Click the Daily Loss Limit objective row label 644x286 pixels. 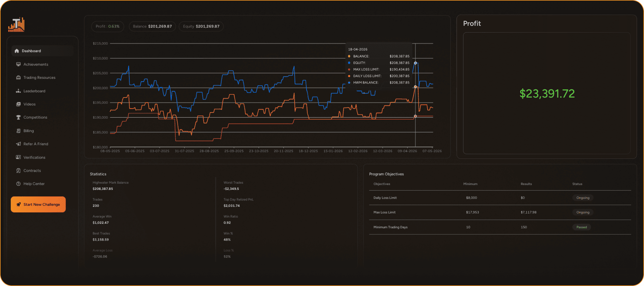pyautogui.click(x=385, y=198)
